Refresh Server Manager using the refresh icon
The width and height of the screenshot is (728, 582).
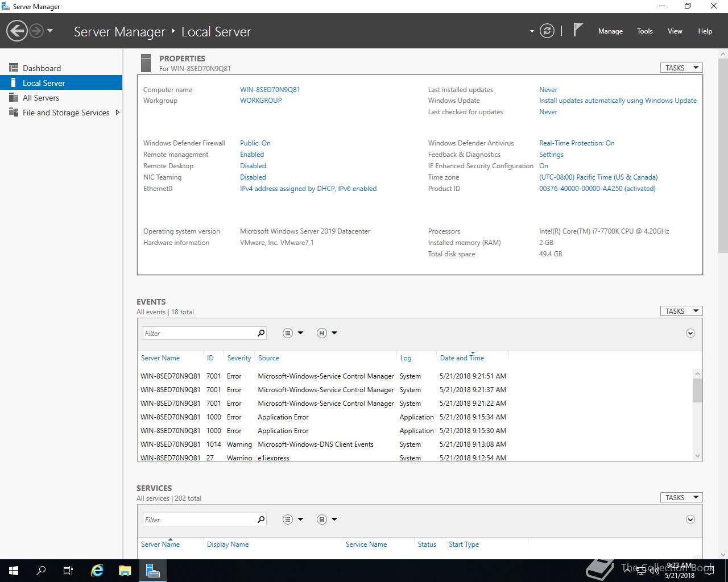tap(547, 31)
